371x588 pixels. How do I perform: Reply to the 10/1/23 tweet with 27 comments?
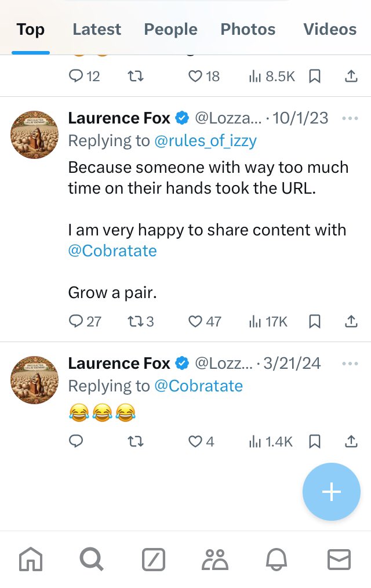pos(76,321)
